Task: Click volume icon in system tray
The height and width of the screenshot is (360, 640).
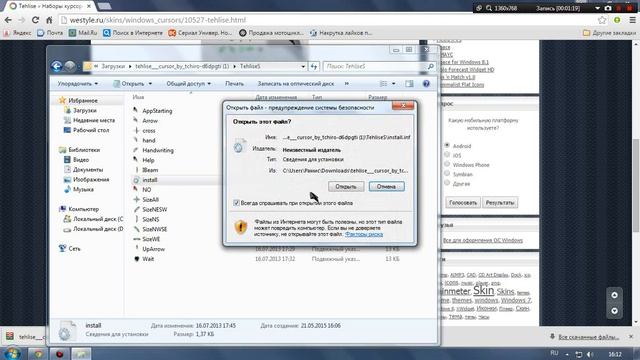Action: click(590, 354)
